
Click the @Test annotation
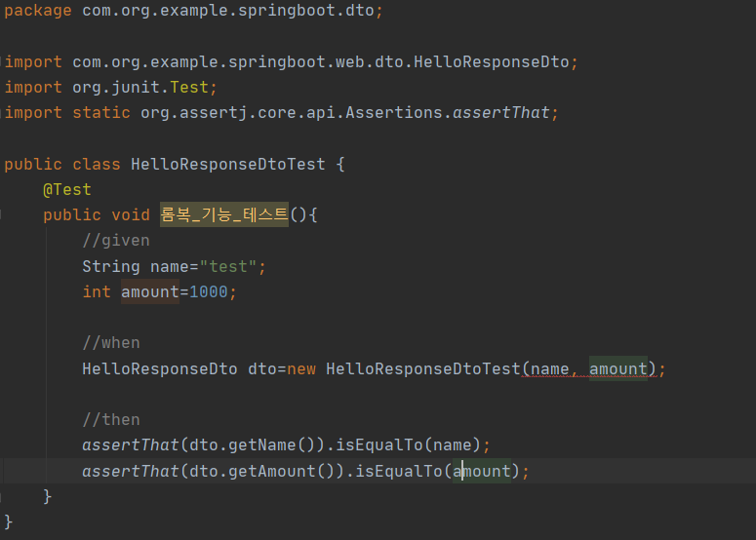click(67, 190)
